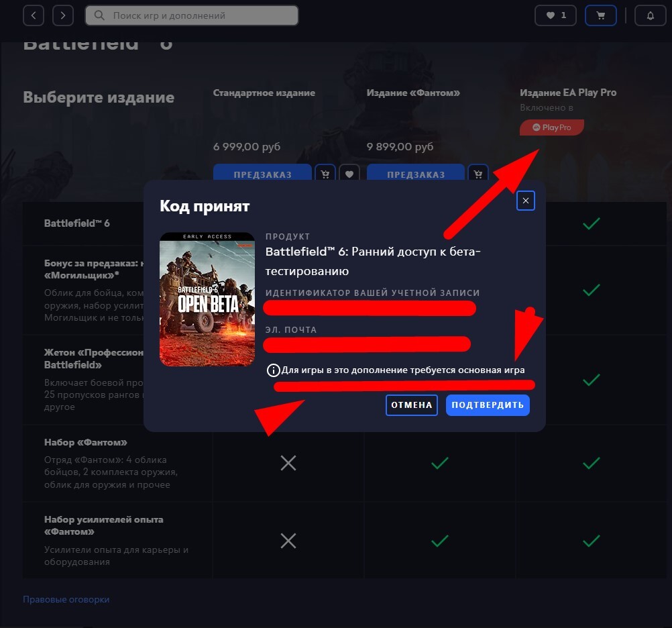Click the Издание «Фантом» heading

413,93
